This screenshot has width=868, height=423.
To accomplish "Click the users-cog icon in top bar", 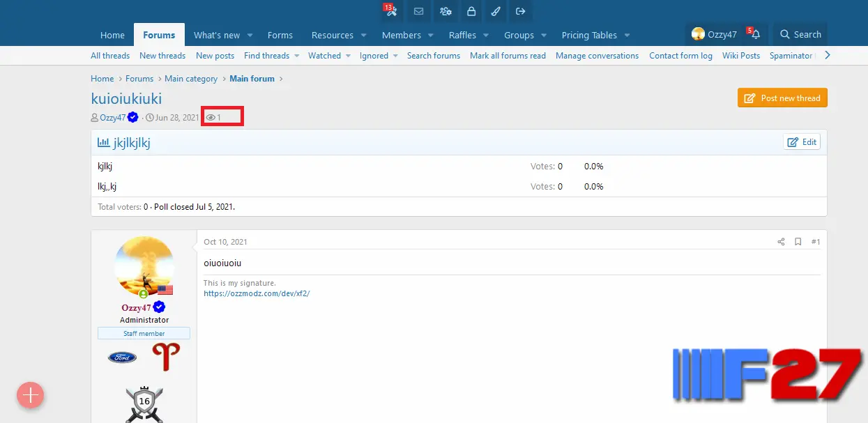I will click(x=445, y=11).
